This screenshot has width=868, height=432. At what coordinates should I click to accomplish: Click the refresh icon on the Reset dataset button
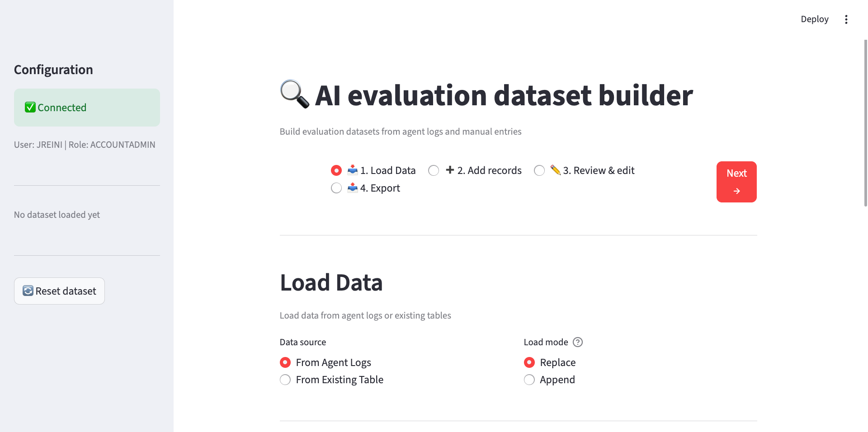(28, 291)
